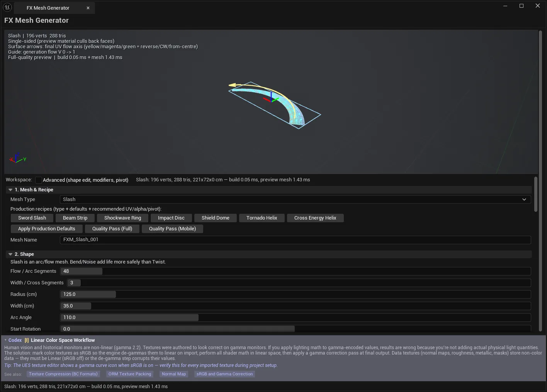The image size is (547, 392).
Task: Click the bottom status bar mesh stats
Action: [86, 387]
